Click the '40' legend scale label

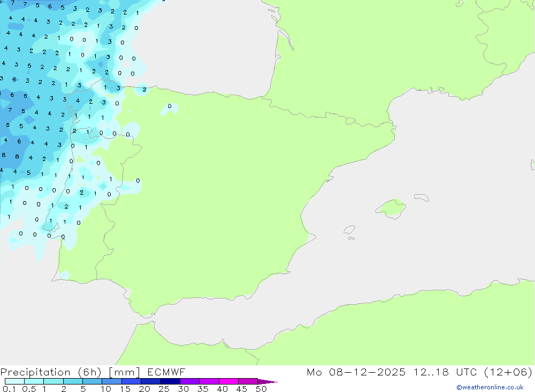pos(222,389)
